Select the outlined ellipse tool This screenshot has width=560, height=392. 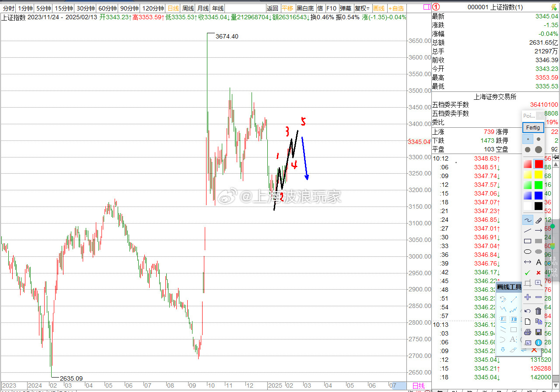tap(528, 252)
